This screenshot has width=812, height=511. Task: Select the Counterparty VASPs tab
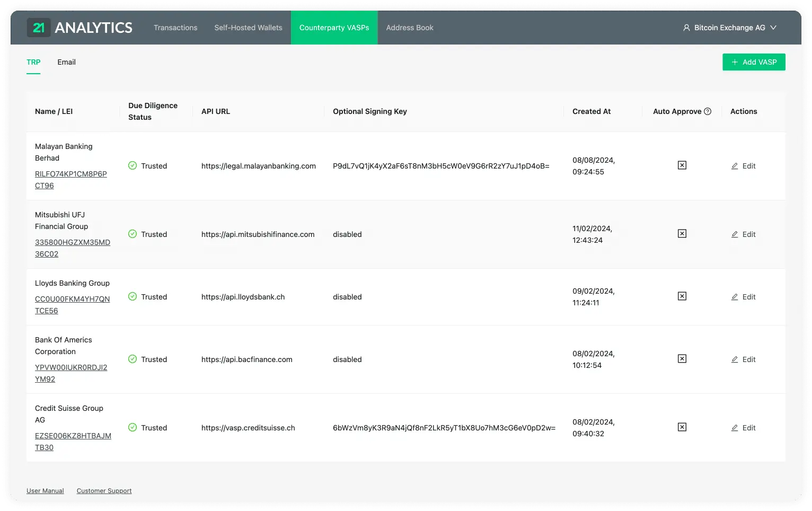coord(334,28)
